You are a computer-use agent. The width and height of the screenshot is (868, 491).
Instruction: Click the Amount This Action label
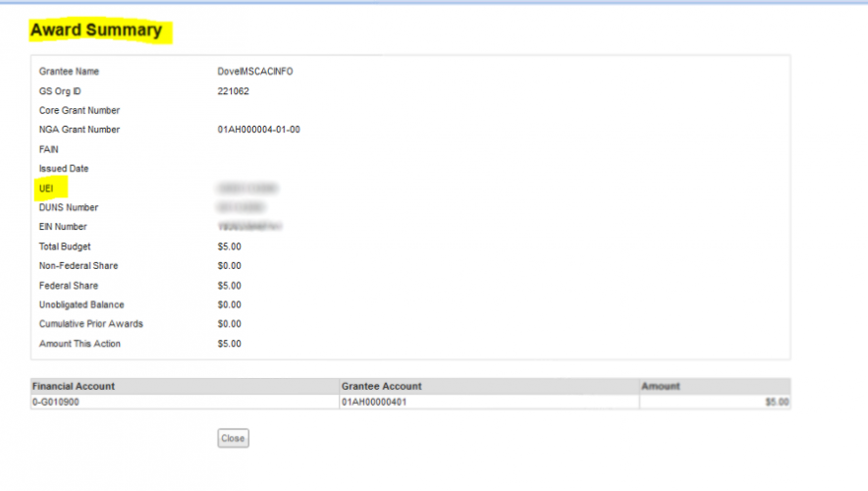pos(81,344)
